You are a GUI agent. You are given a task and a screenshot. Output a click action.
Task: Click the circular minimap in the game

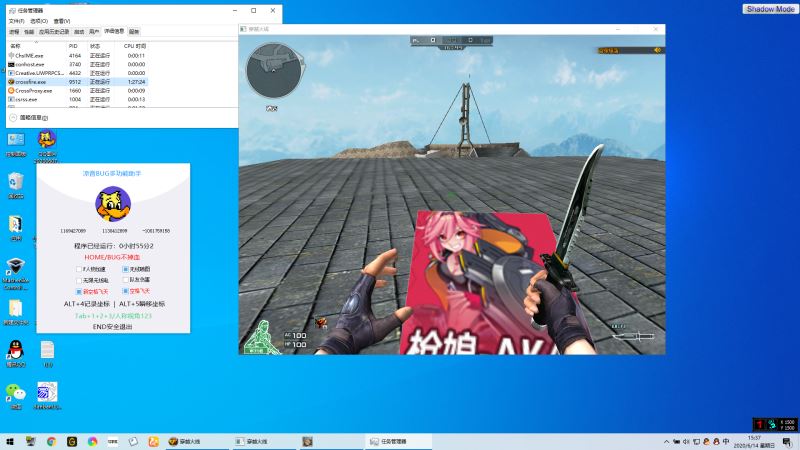click(273, 70)
